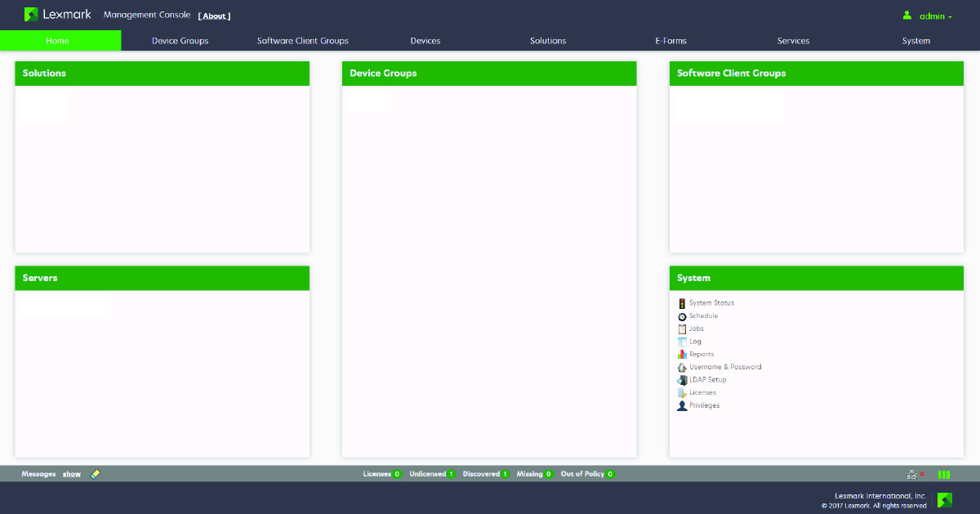This screenshot has width=980, height=514.
Task: Click the Messages label in status bar
Action: pyautogui.click(x=38, y=474)
